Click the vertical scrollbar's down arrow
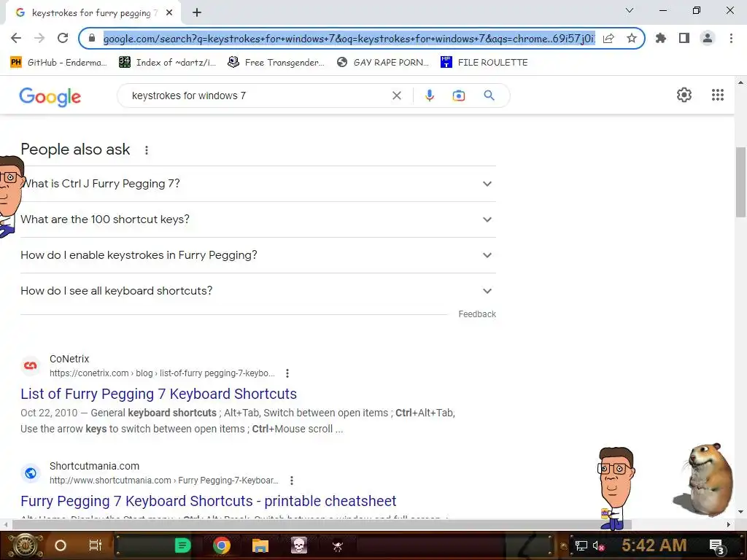This screenshot has height=560, width=747. click(x=740, y=512)
